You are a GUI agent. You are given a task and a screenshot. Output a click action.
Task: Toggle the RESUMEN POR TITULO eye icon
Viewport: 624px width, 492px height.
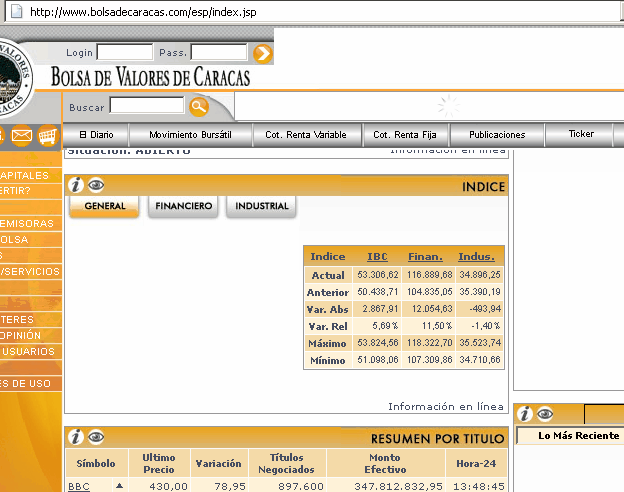click(96, 437)
